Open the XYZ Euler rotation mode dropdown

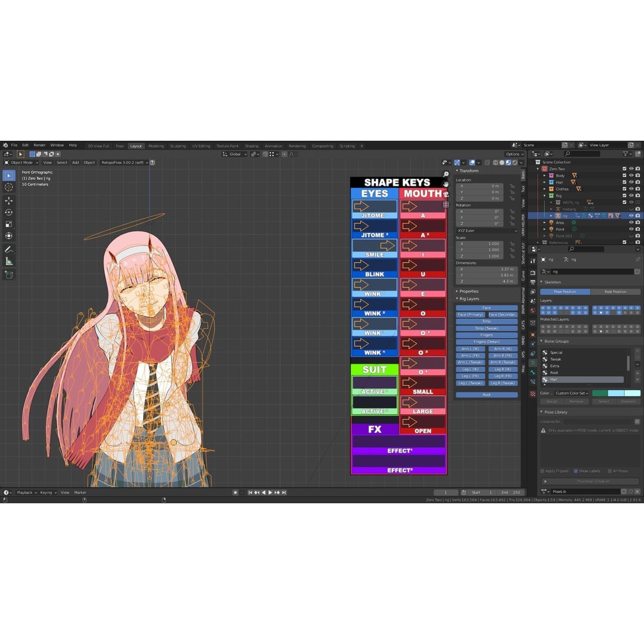(x=487, y=231)
